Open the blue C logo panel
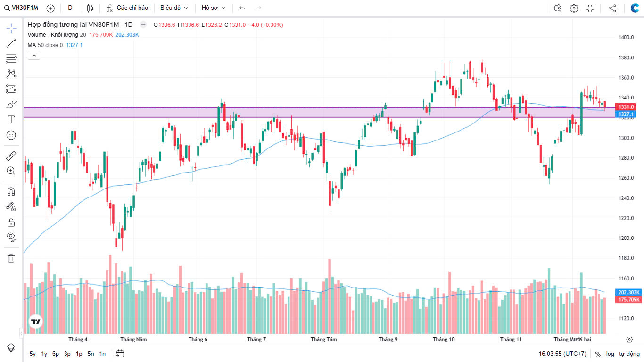The height and width of the screenshot is (362, 644). [x=635, y=8]
